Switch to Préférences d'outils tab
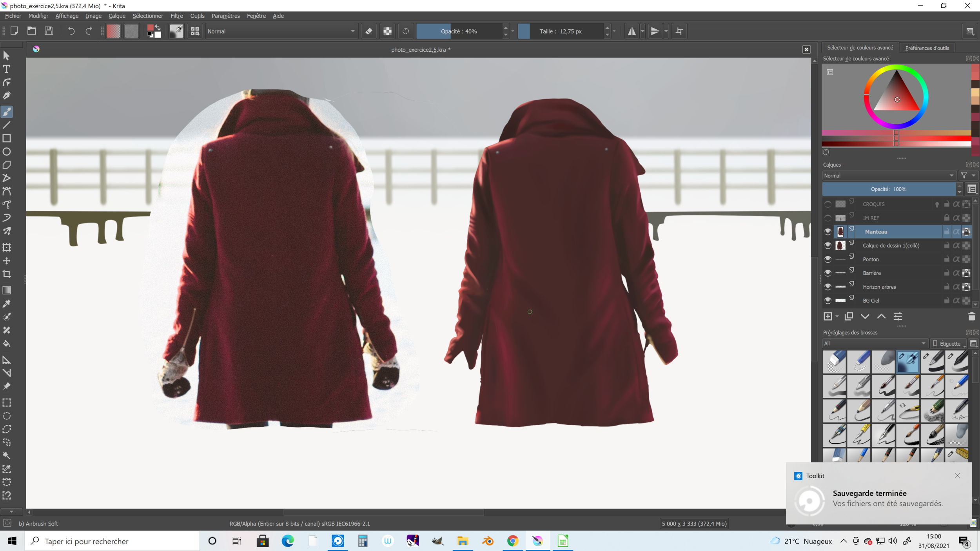This screenshot has width=980, height=551. tap(927, 48)
